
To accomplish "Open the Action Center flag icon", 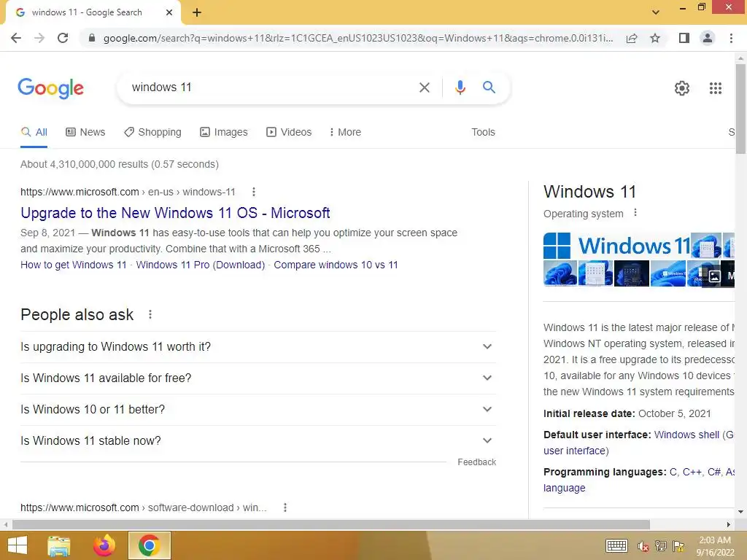I will [678, 546].
